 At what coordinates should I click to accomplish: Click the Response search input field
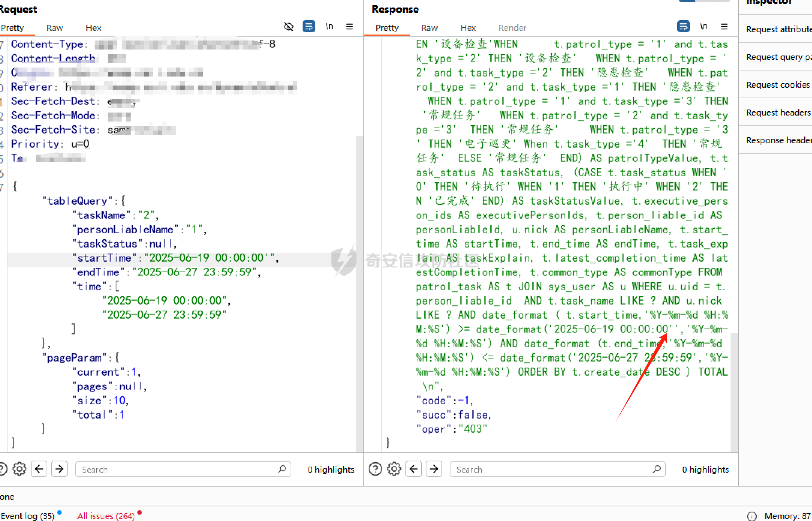pyautogui.click(x=558, y=469)
